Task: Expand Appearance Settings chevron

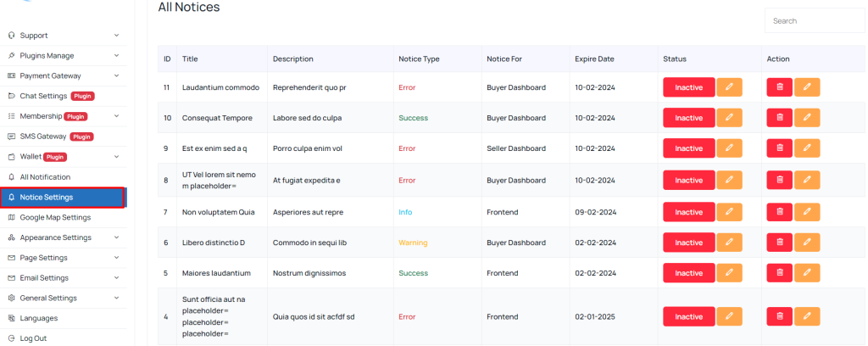Action: [x=116, y=237]
